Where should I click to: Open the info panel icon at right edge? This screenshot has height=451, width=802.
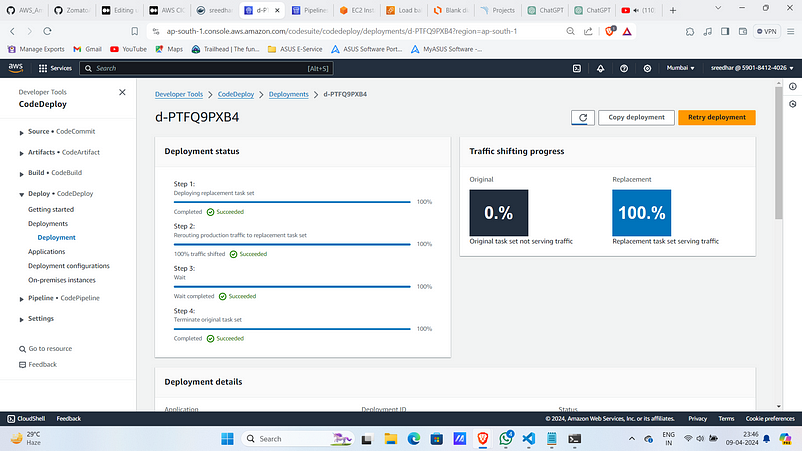click(x=792, y=86)
